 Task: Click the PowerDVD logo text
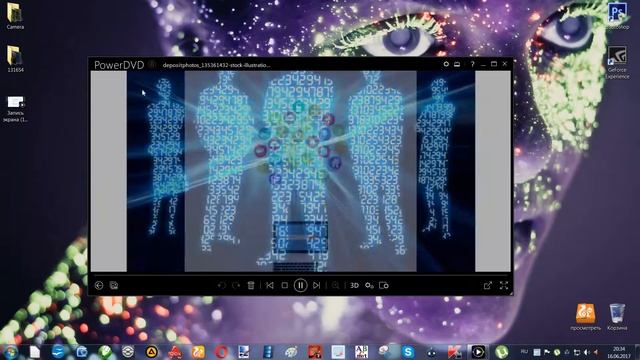119,65
